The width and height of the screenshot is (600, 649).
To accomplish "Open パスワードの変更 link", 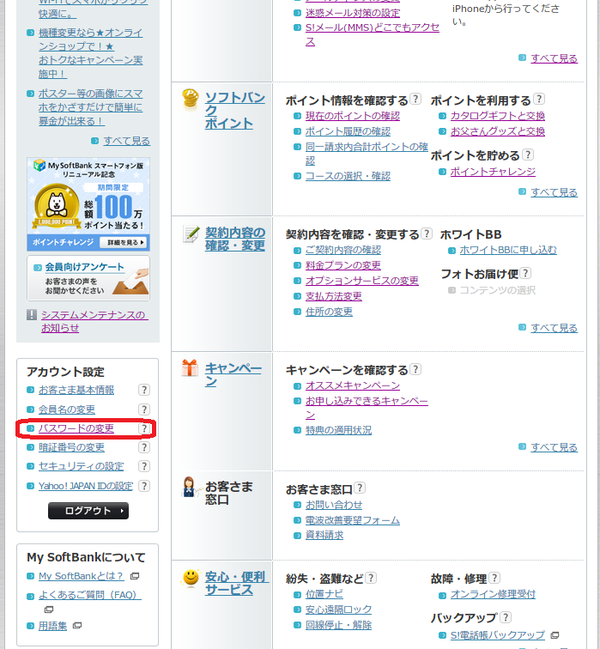I will [x=76, y=428].
